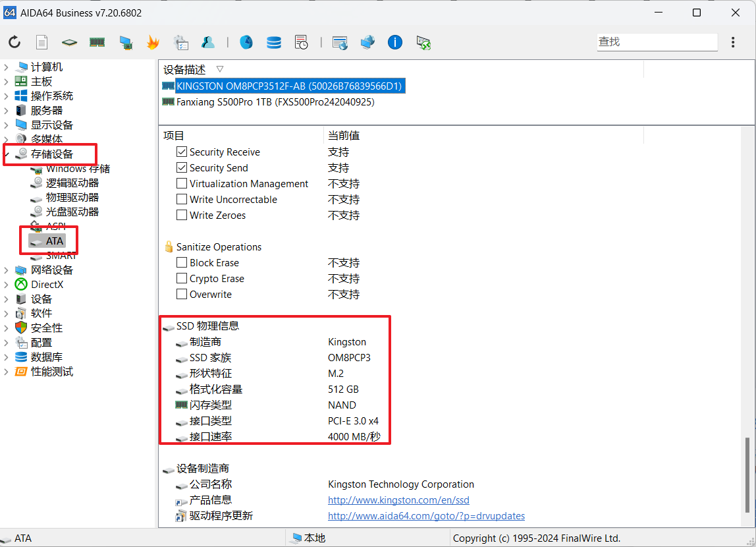Click the SSD icon beside Fanxiang S500Pro
The image size is (756, 547).
coord(169,101)
